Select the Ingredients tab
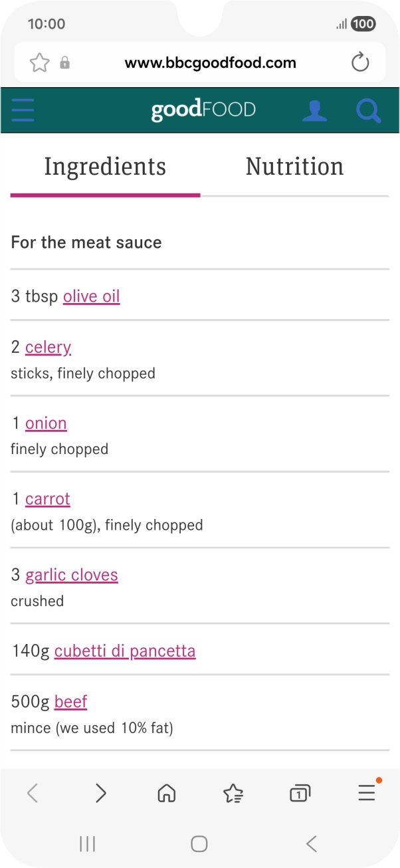 (x=105, y=166)
